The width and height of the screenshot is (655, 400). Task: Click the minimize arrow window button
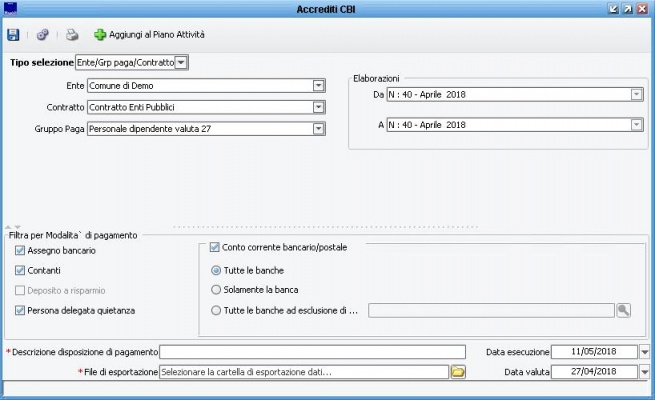[613, 9]
